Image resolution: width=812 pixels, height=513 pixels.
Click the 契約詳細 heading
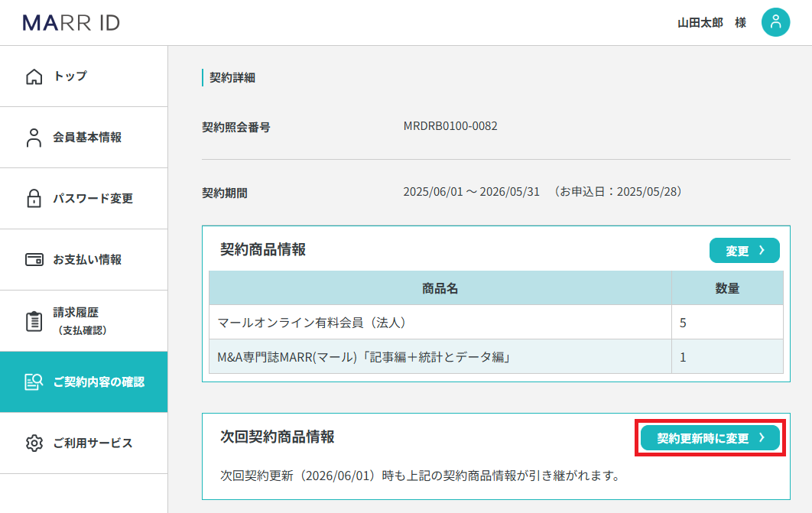pos(232,78)
